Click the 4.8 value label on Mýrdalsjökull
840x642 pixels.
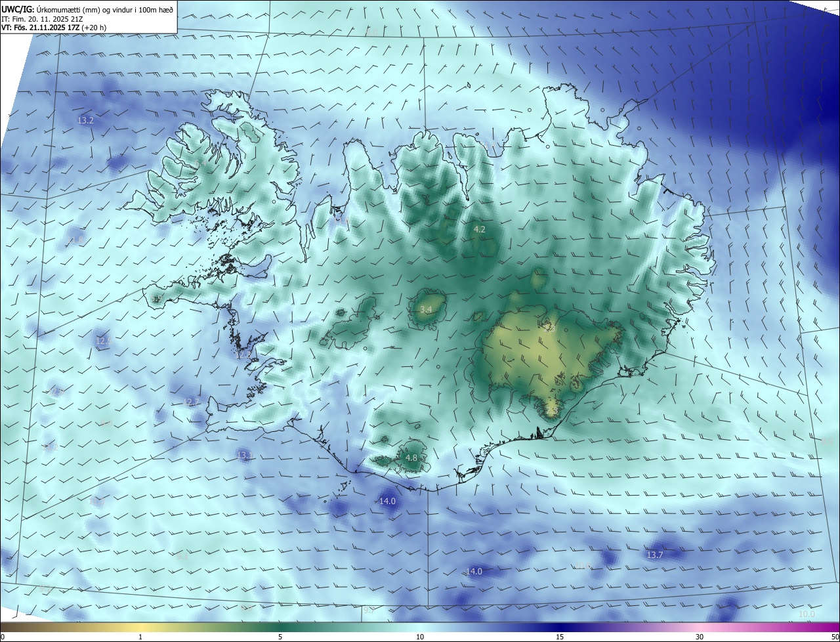[x=411, y=458]
